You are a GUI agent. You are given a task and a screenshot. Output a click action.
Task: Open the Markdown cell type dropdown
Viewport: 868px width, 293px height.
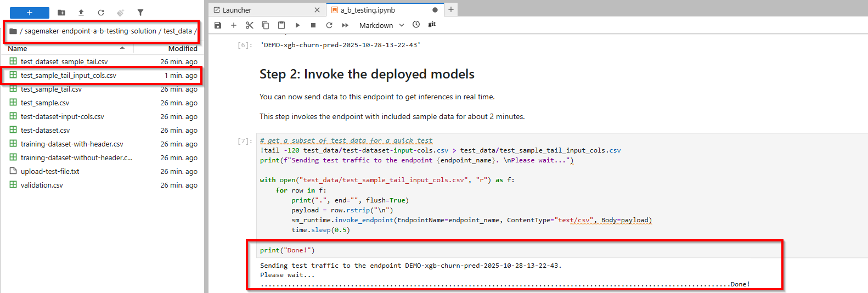click(381, 25)
